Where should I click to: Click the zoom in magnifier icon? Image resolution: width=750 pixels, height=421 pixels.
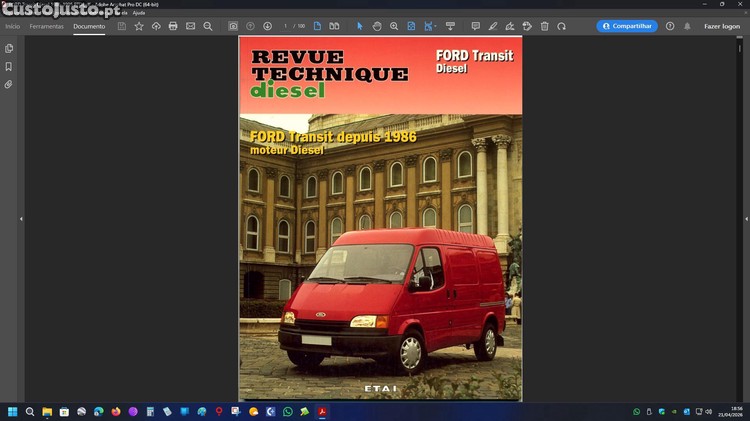point(394,26)
